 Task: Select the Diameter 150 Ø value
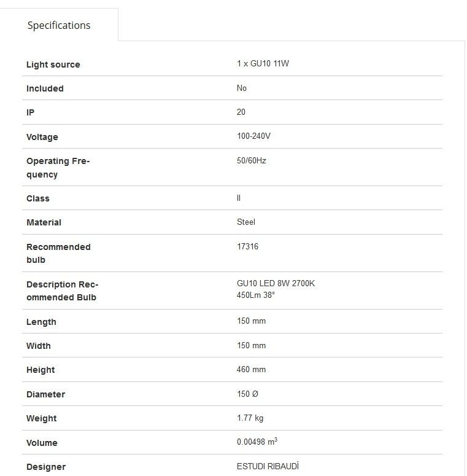[247, 394]
